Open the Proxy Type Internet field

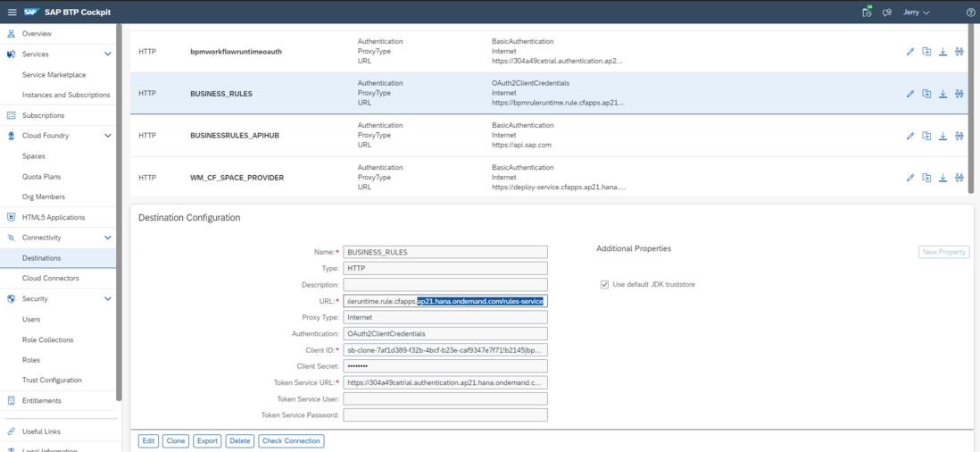click(x=445, y=317)
